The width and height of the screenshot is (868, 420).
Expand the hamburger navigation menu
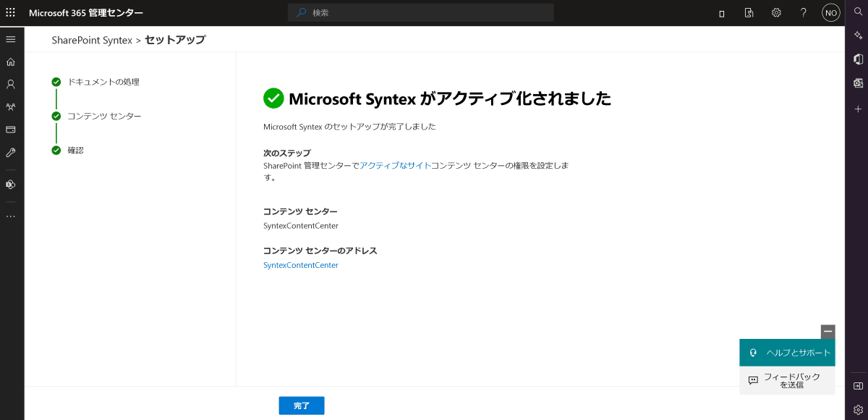[11, 39]
